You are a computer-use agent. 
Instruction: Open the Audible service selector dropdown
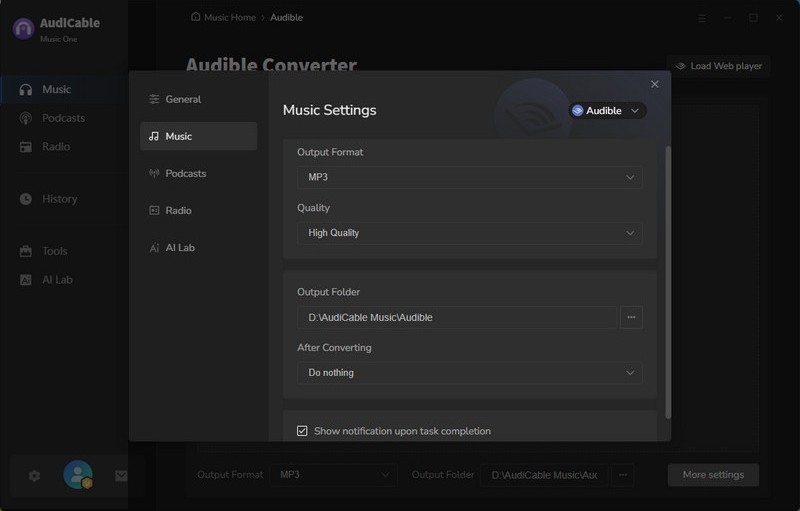pos(607,111)
